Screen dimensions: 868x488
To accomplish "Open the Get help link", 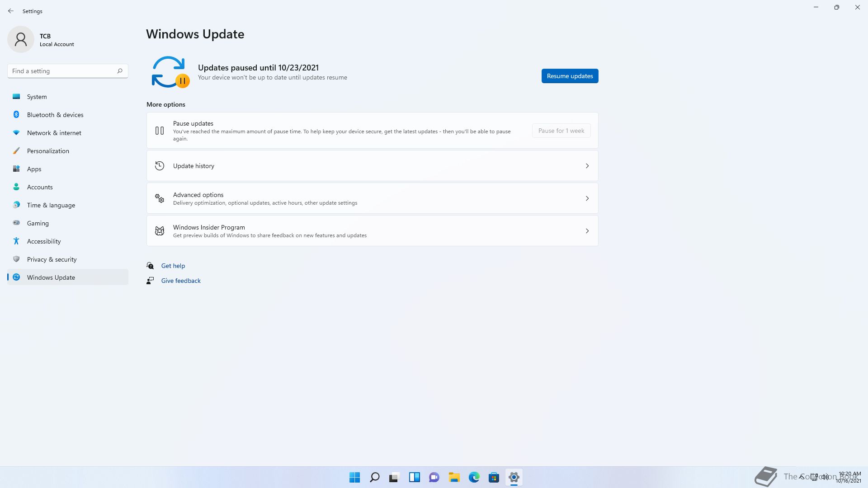I will click(x=173, y=266).
